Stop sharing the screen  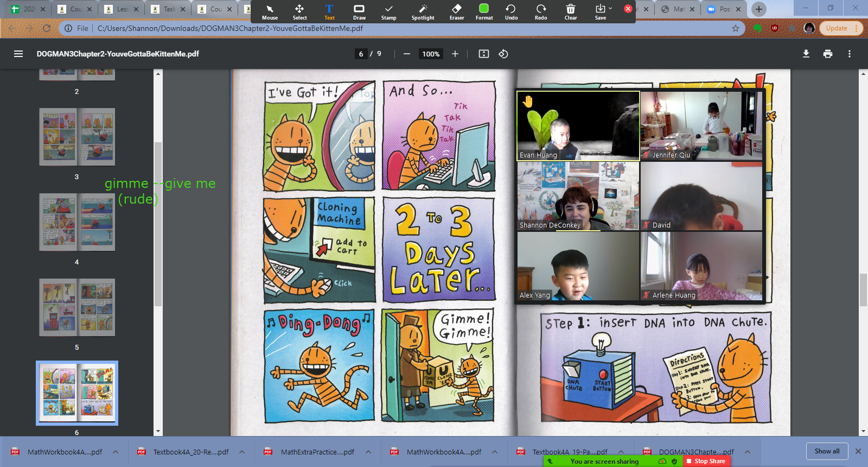(x=706, y=461)
